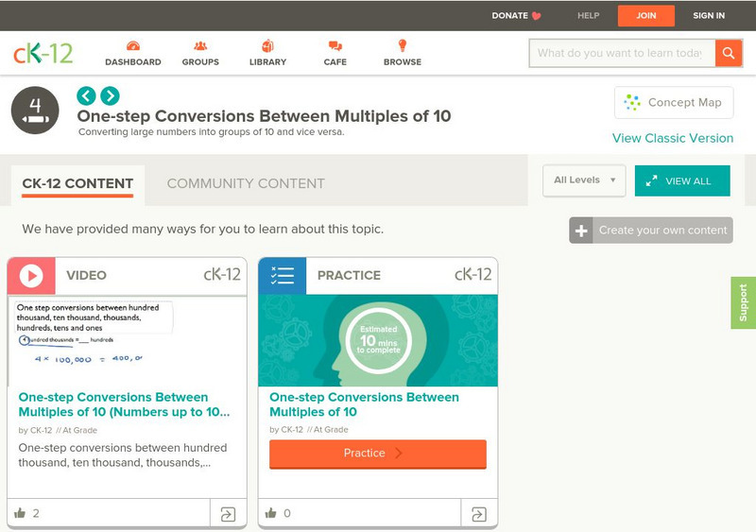Go to next concept with right arrow
This screenshot has width=756, height=532.
pyautogui.click(x=110, y=95)
